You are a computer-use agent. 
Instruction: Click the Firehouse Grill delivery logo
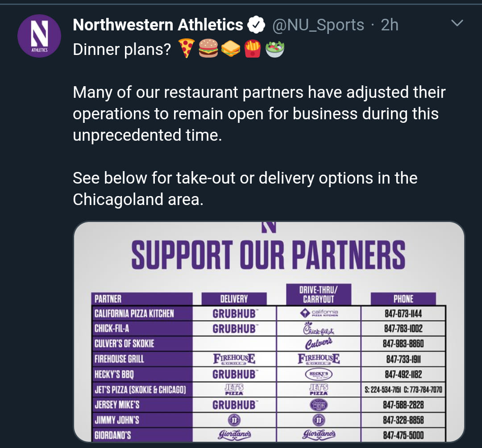click(234, 359)
